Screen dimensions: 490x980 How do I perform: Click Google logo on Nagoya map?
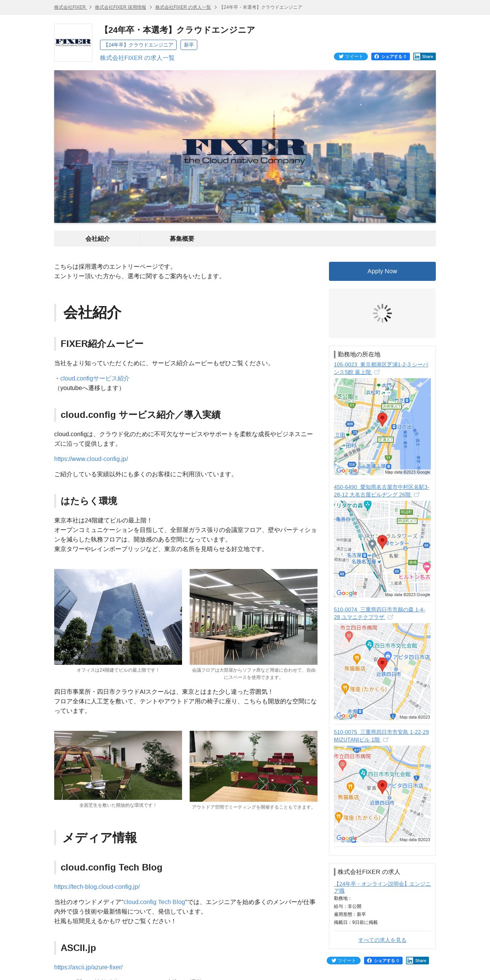point(347,593)
